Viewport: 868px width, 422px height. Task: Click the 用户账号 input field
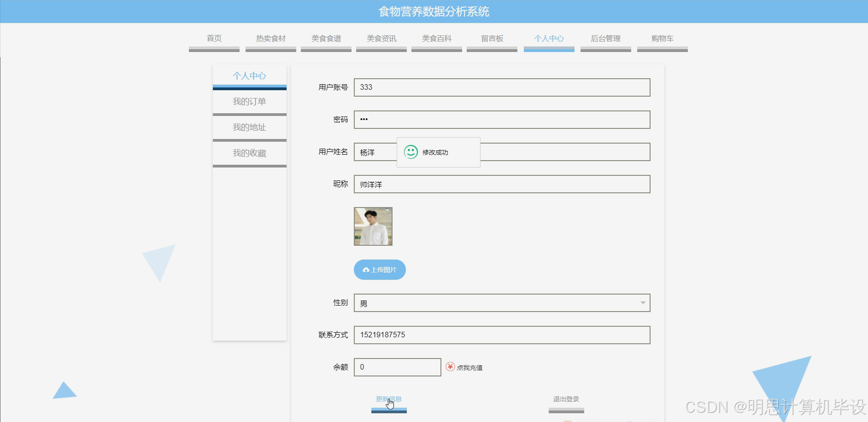502,87
